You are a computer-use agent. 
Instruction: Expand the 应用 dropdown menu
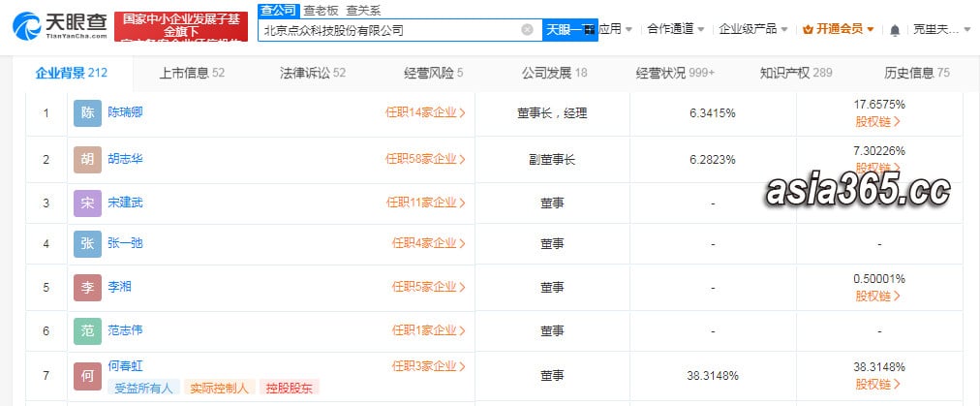pyautogui.click(x=616, y=29)
